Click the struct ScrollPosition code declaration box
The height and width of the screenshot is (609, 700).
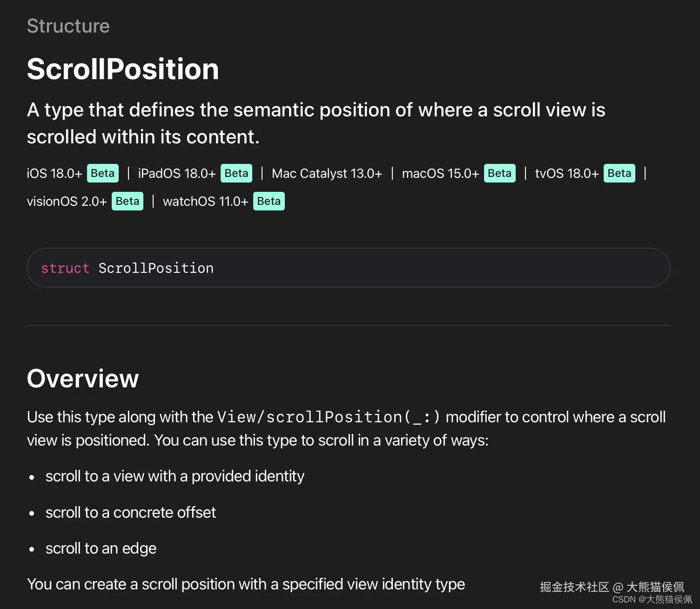(348, 268)
